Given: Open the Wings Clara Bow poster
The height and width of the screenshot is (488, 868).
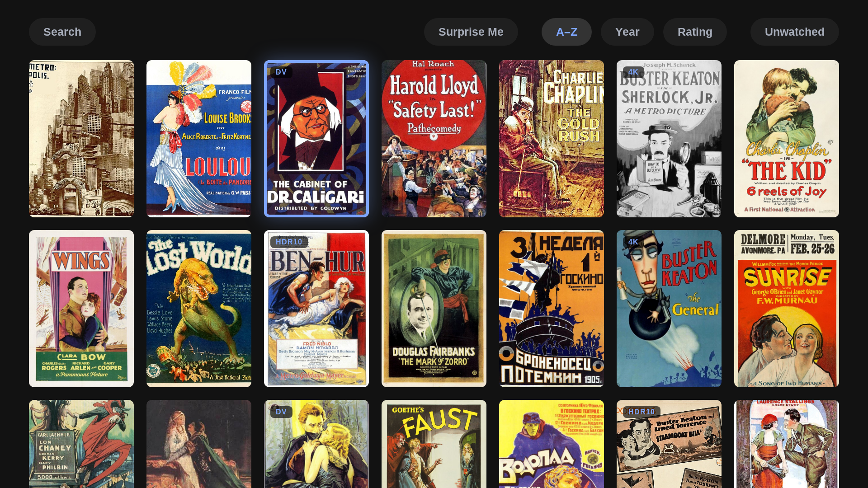Looking at the screenshot, I should 81,309.
